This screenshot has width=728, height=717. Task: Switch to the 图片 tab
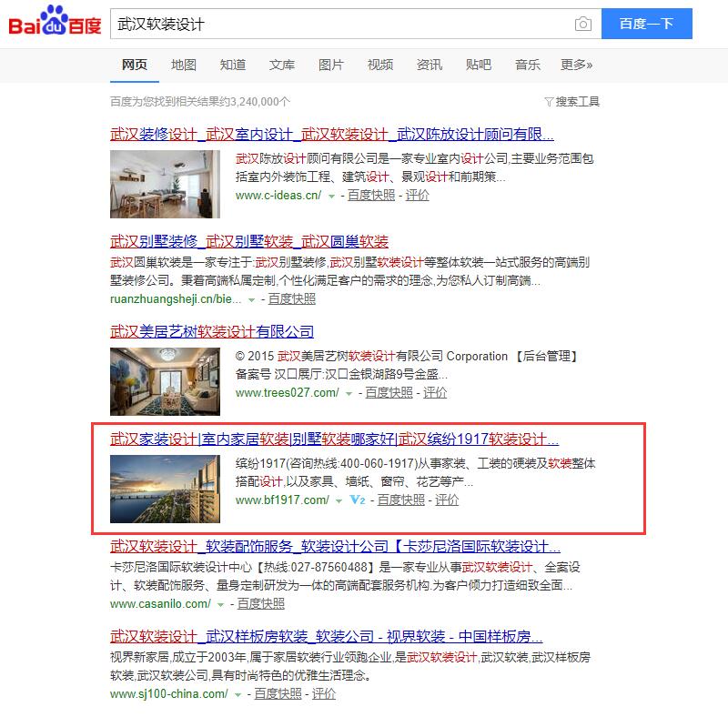(331, 65)
